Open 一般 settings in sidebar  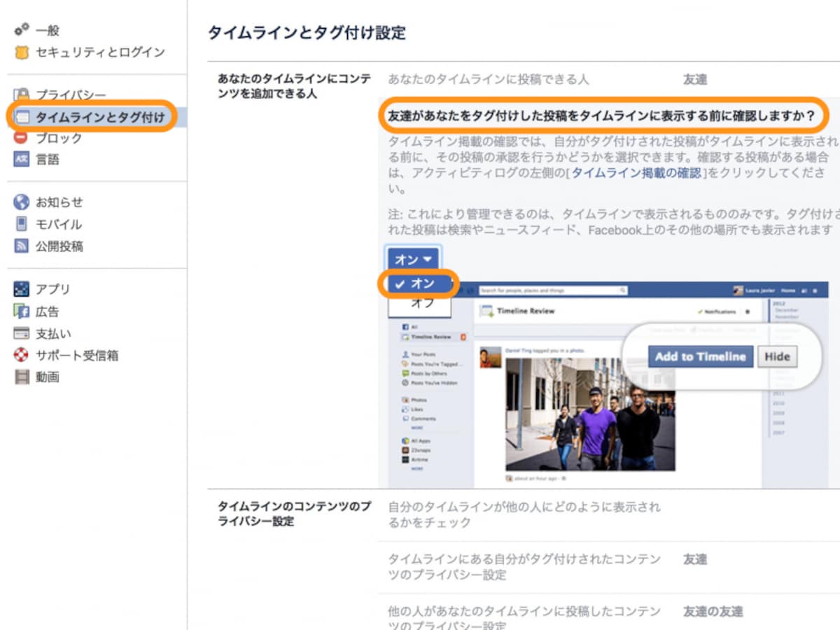(48, 30)
